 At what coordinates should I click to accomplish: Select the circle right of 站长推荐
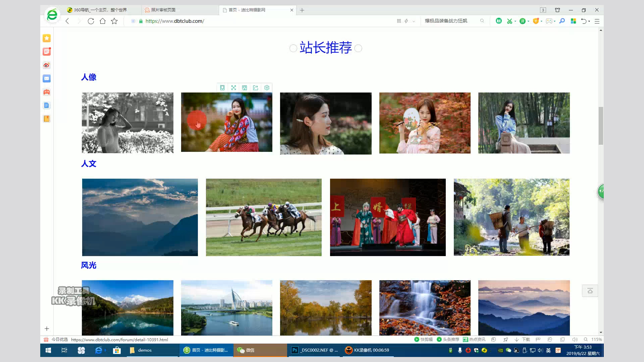coord(358,48)
